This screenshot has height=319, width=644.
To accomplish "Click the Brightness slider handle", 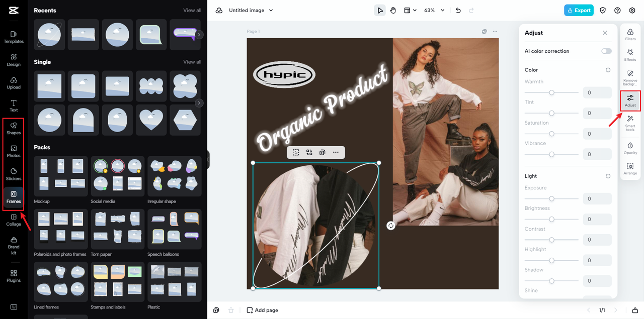I will point(551,219).
